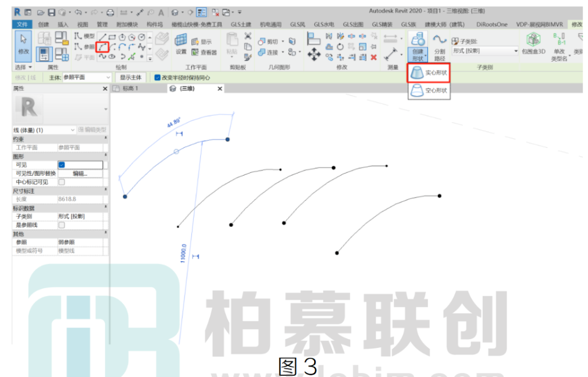This screenshot has height=377, width=588.
Task: Delete selected element with red X
Action: click(x=373, y=58)
